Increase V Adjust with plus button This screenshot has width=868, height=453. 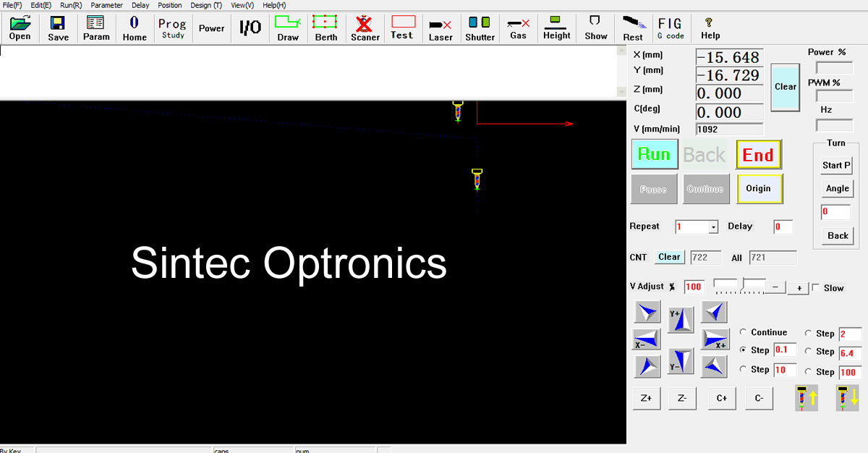click(x=799, y=287)
